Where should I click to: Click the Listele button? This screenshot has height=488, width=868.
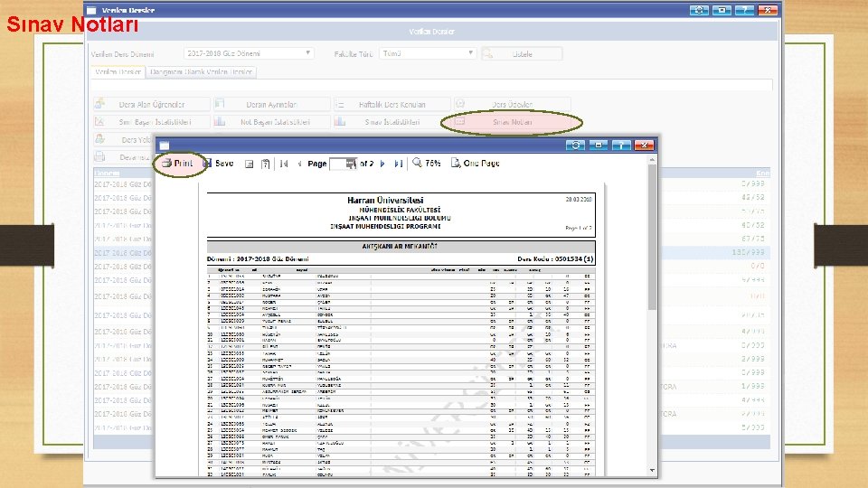[522, 53]
